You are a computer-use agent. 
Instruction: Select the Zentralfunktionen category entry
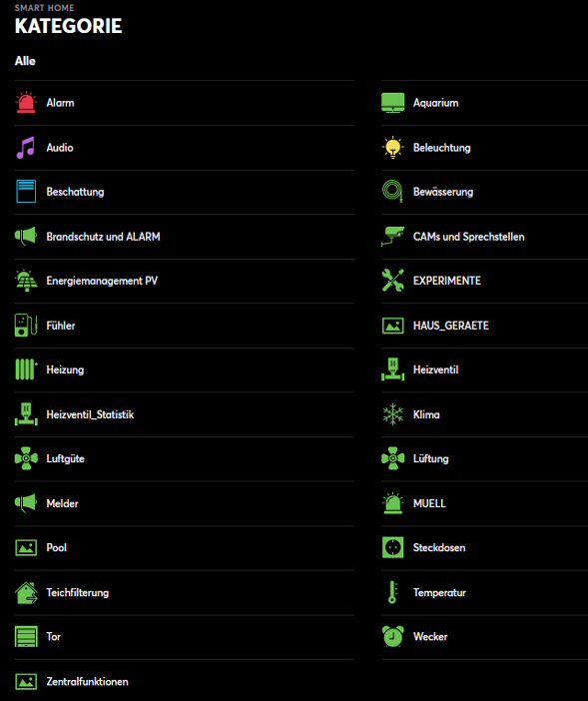point(184,681)
